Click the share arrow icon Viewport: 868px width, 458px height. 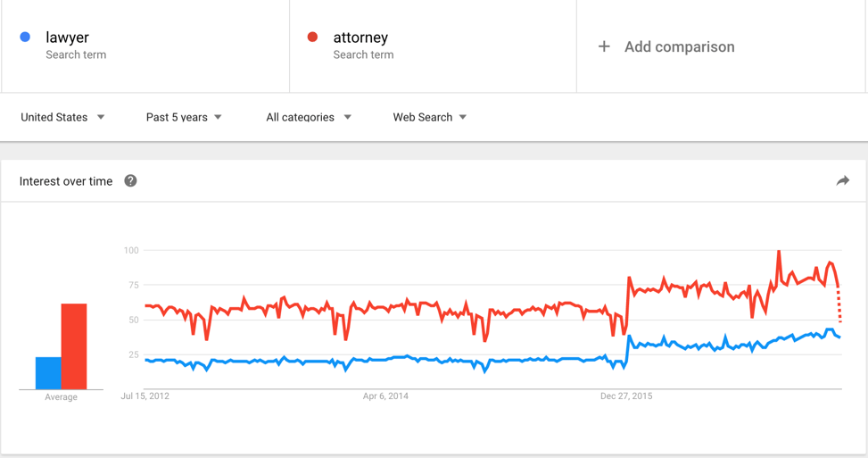[842, 180]
